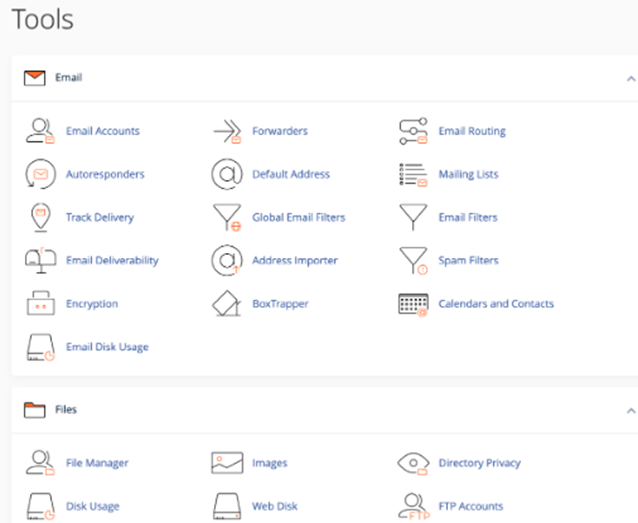Open the Email Accounts icon

pyautogui.click(x=40, y=131)
